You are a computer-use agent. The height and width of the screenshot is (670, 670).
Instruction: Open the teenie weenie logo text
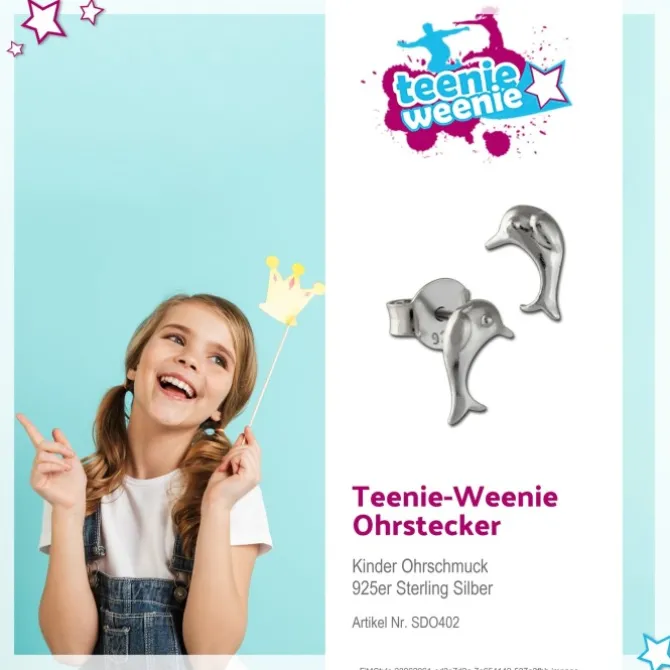pos(459,99)
